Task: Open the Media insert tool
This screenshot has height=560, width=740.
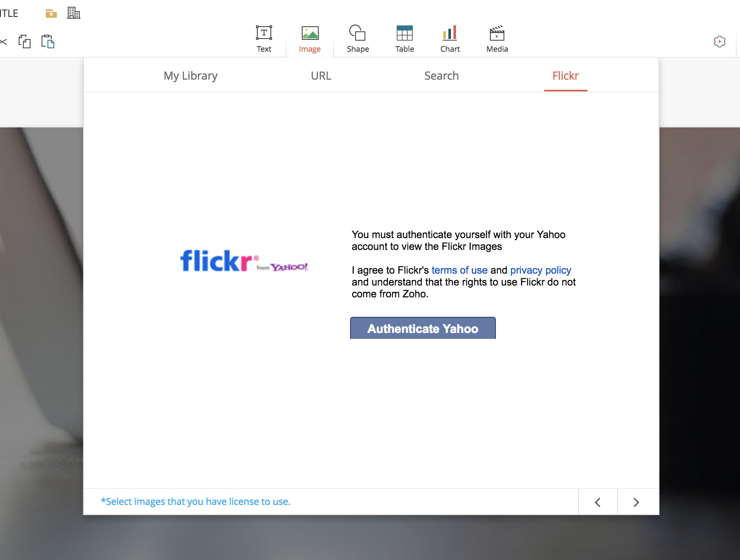Action: coord(497,39)
